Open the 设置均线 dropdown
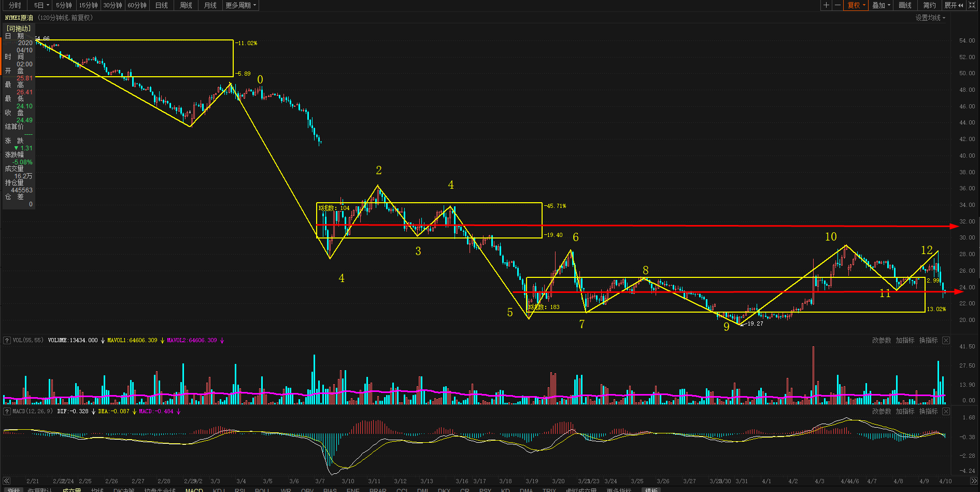Screen dimensions: 980x492 click(930, 18)
